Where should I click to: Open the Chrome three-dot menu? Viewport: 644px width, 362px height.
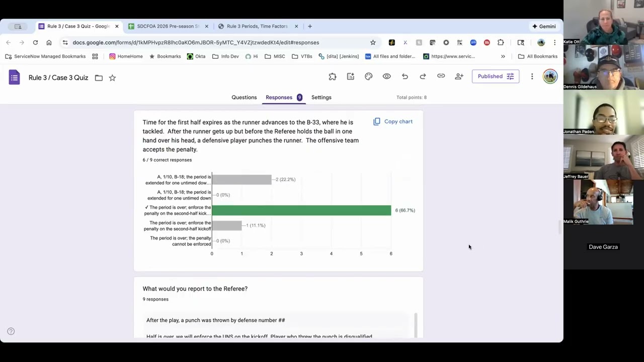554,42
